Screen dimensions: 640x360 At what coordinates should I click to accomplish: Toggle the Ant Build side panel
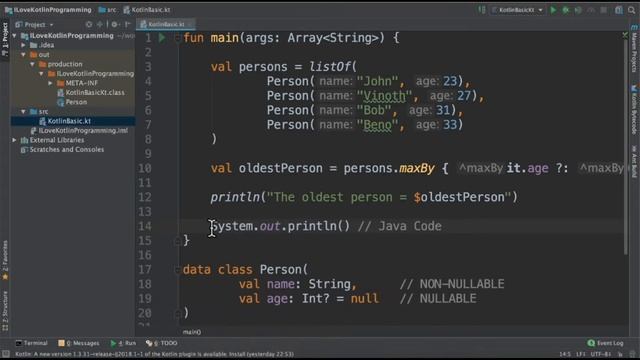tap(634, 161)
